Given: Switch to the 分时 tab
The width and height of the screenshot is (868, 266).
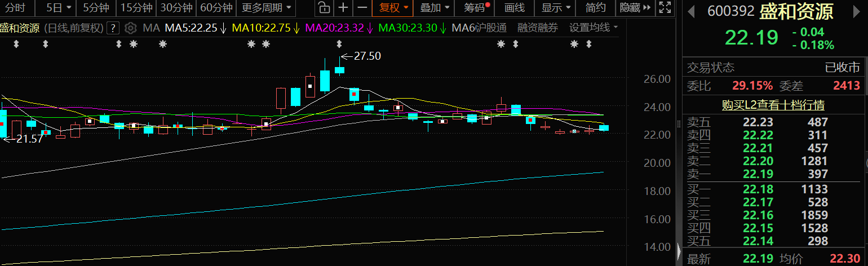Looking at the screenshot, I should [16, 8].
